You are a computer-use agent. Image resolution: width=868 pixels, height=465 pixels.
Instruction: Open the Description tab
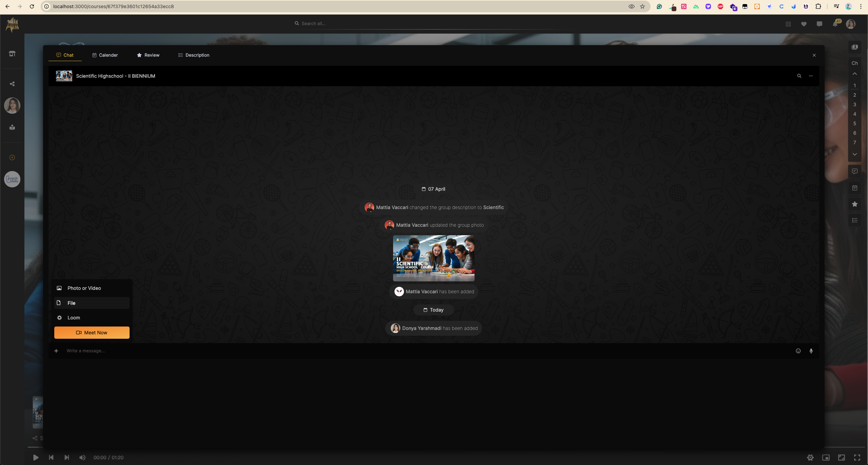coord(194,55)
